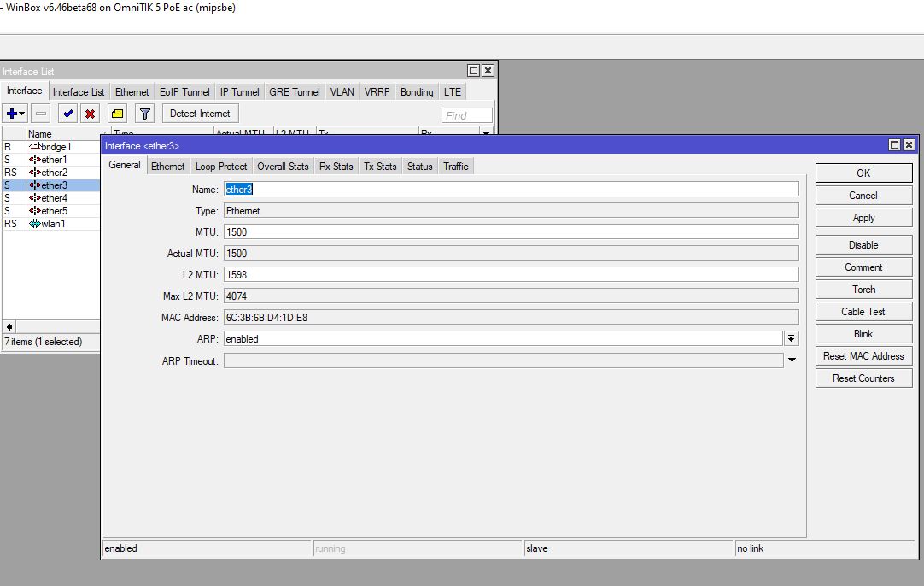This screenshot has width=924, height=586.
Task: Select the wlan1 wireless interface row
Action: (x=51, y=224)
